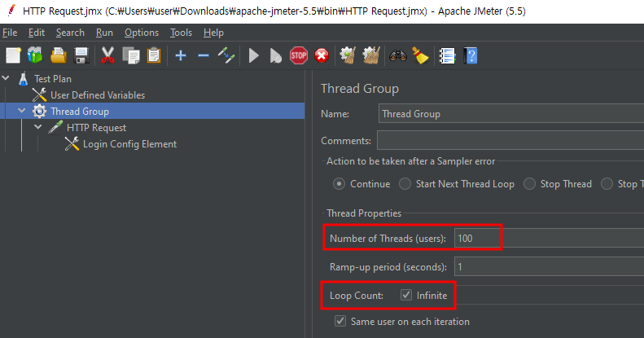Collapse the Thread Group tree node
This screenshot has height=338, width=644.
coord(22,111)
